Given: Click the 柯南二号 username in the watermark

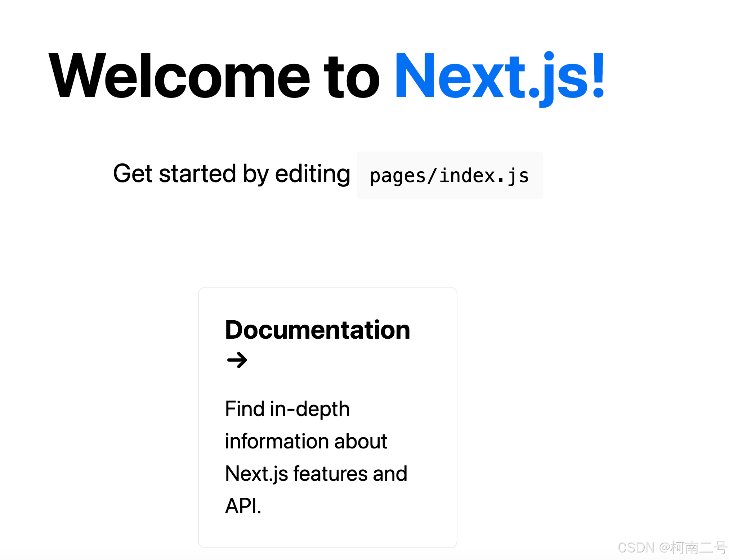Looking at the screenshot, I should click(698, 548).
